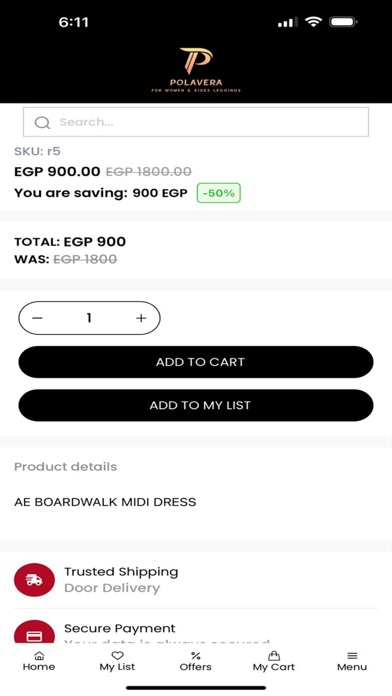392x696 pixels.
Task: Tap the Polavera logo in header
Action: click(x=196, y=70)
